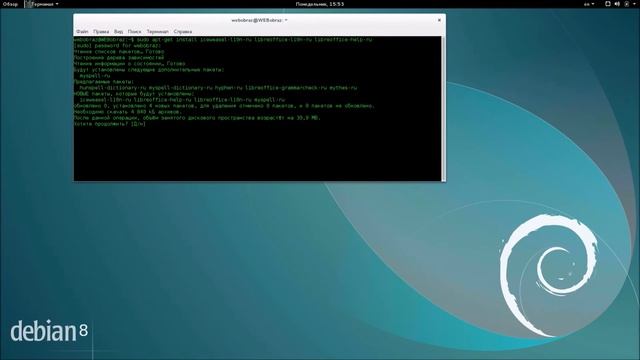Open the Терминал app menu in top bar
Viewport: 640px width, 360px height.
tap(42, 4)
